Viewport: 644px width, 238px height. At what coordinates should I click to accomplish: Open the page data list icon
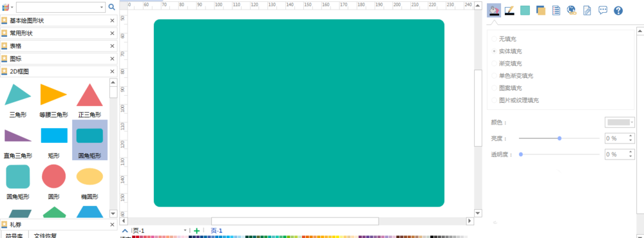point(556,10)
